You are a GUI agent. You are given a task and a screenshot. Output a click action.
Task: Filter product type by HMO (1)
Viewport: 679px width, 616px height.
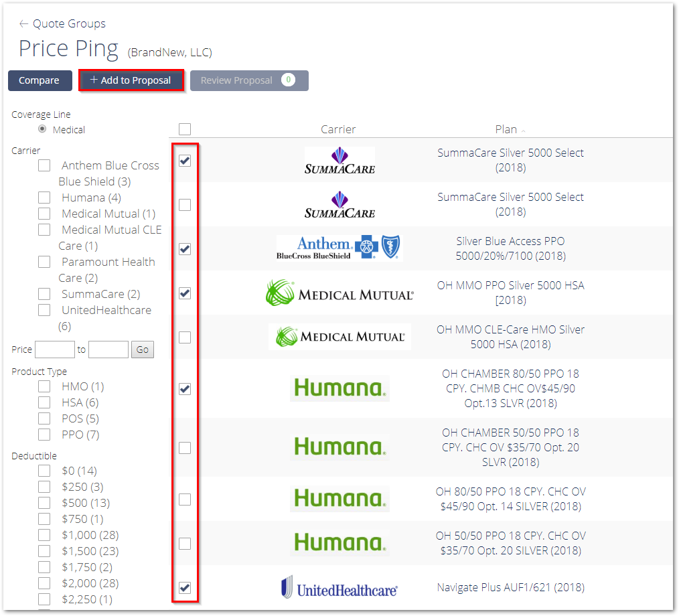(44, 386)
